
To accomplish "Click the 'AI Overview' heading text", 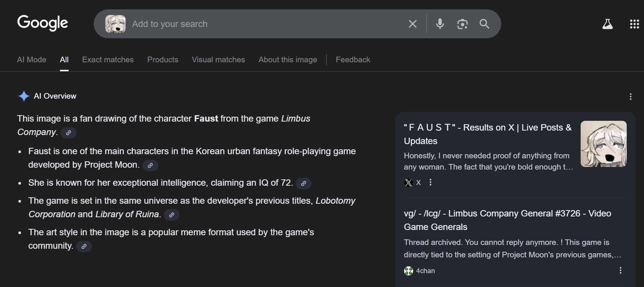I will (55, 96).
